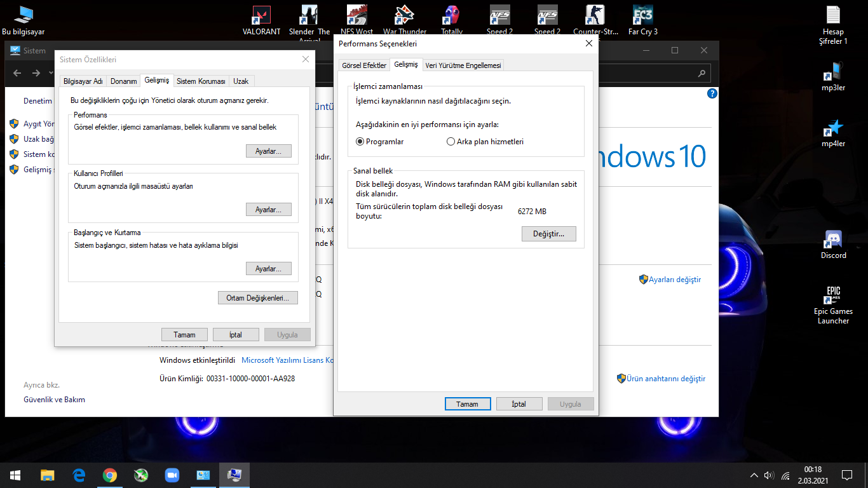This screenshot has width=868, height=488.
Task: Open the Uzak tab
Action: (241, 81)
